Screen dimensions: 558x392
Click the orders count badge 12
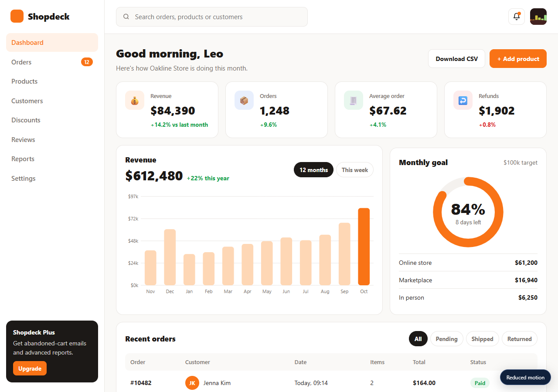click(x=87, y=62)
